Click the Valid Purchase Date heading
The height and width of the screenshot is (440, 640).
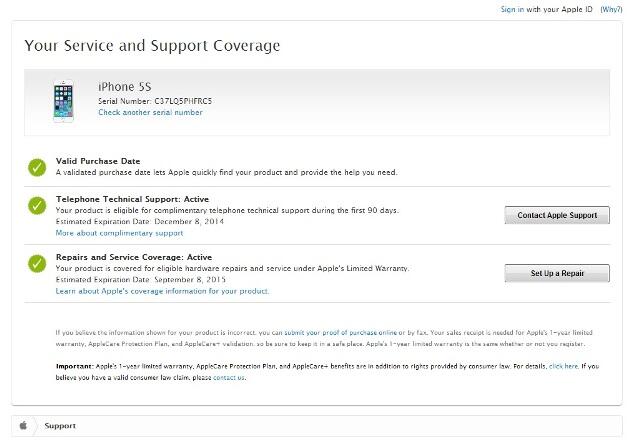pyautogui.click(x=98, y=161)
